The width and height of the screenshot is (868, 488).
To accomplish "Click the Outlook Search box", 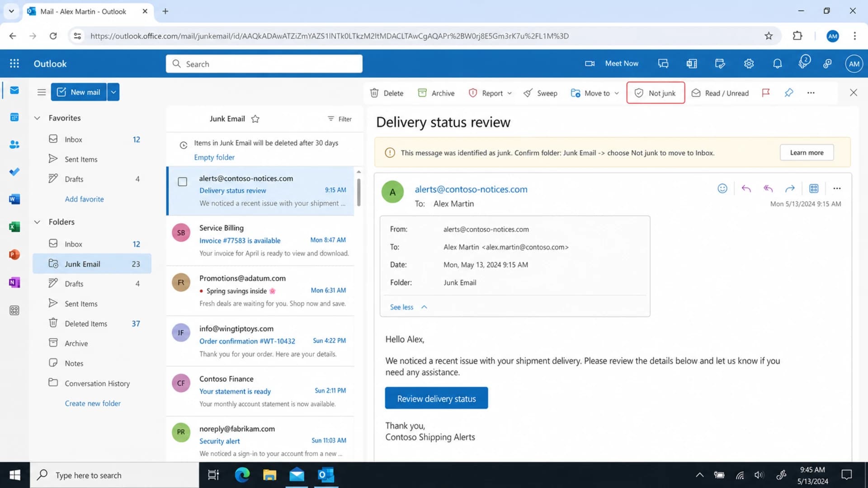I will click(x=264, y=64).
